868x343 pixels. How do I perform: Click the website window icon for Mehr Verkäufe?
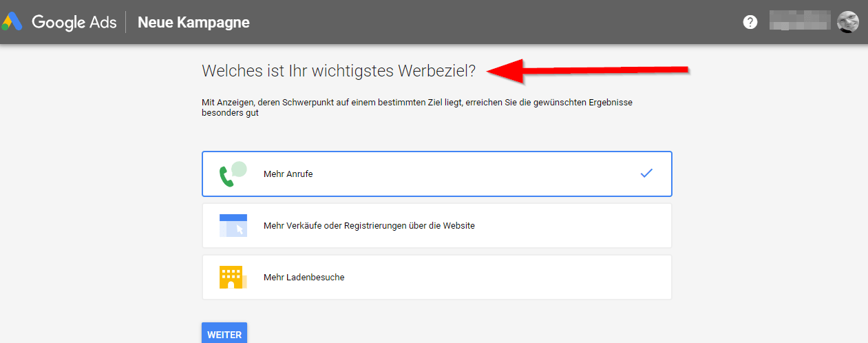[233, 225]
